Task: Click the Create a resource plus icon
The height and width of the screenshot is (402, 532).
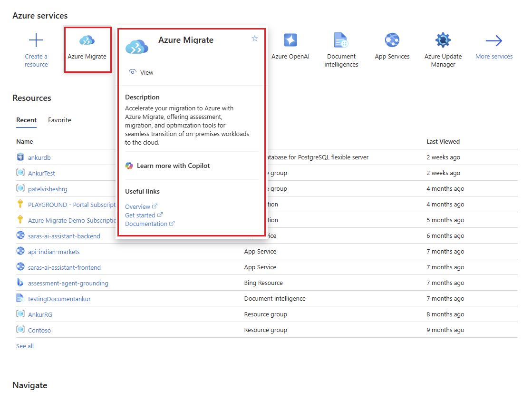Action: coord(36,40)
